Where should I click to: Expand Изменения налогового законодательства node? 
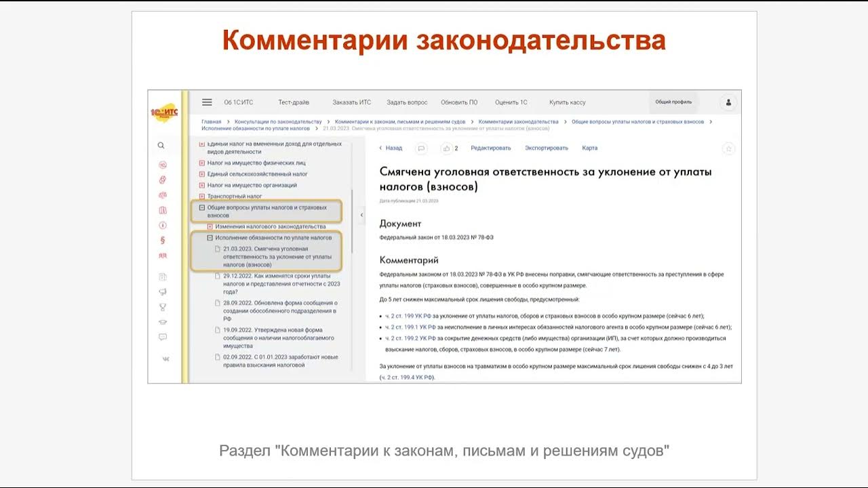pyautogui.click(x=210, y=226)
